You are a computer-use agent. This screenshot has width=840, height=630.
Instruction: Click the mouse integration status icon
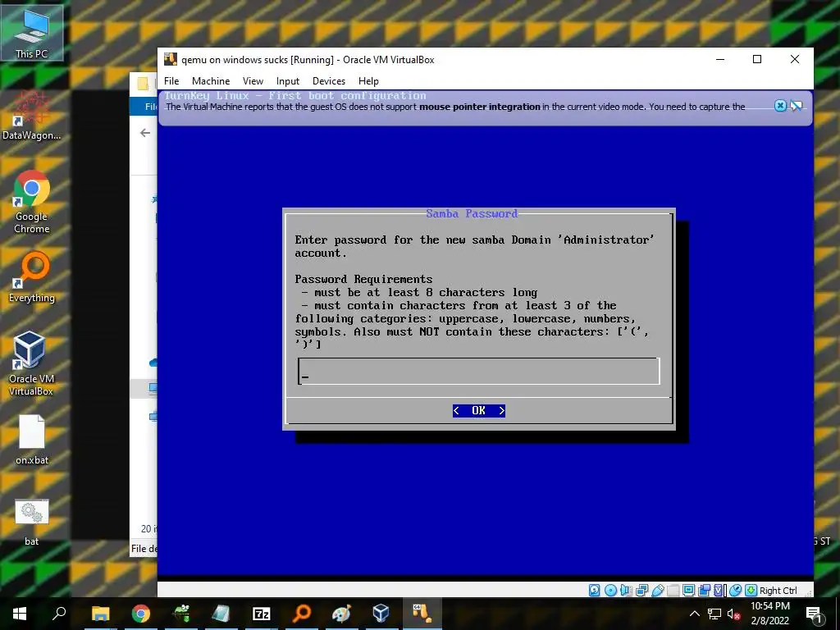pos(736,591)
